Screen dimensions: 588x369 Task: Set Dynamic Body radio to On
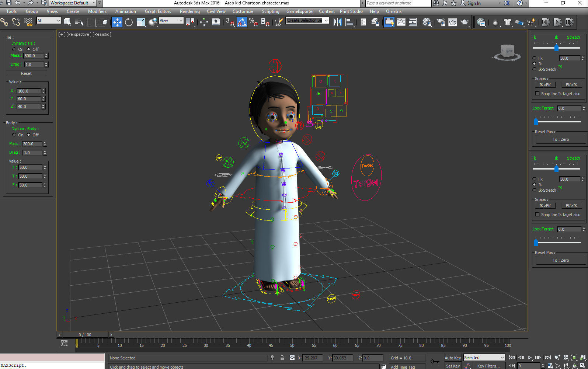14,135
